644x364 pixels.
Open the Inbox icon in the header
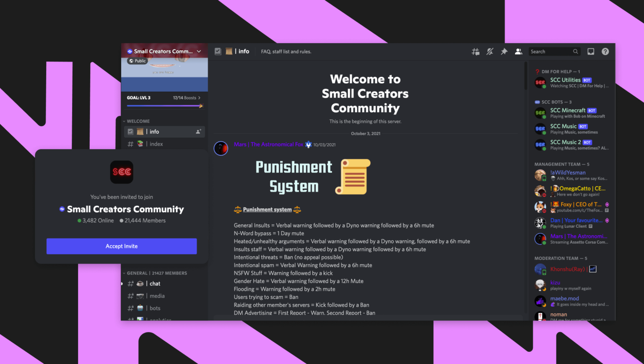[591, 51]
